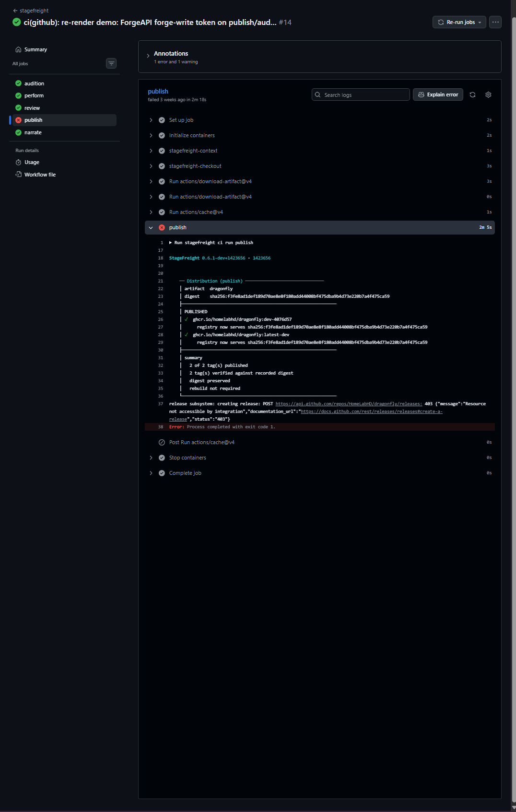Click the StageFreight 0.6.1-dev version log line
This screenshot has width=516, height=812.
pyautogui.click(x=220, y=258)
